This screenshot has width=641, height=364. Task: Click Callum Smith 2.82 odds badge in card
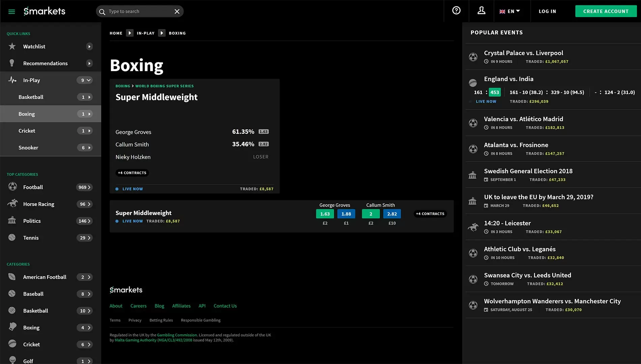point(263,144)
